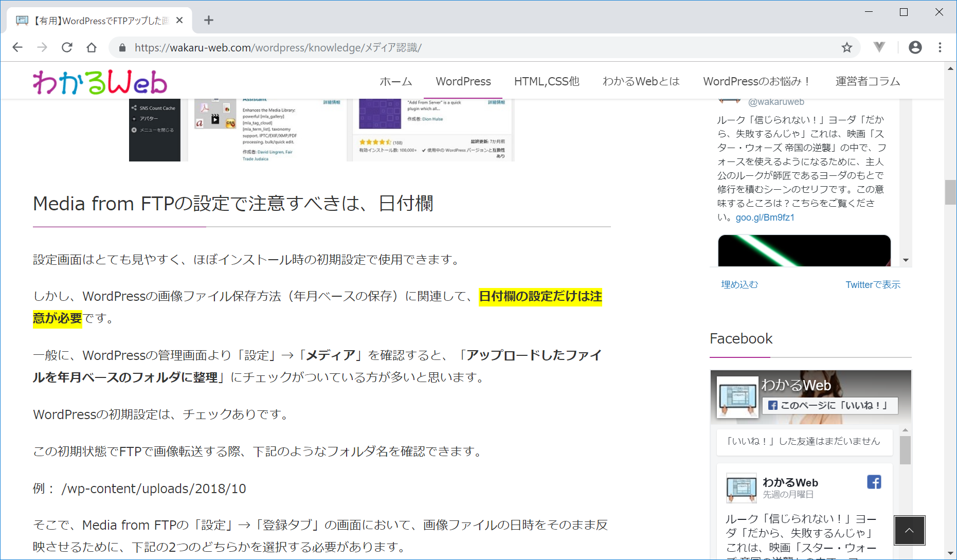Click the わかるWeb site logo
Viewport: 957px width, 560px height.
coord(100,82)
